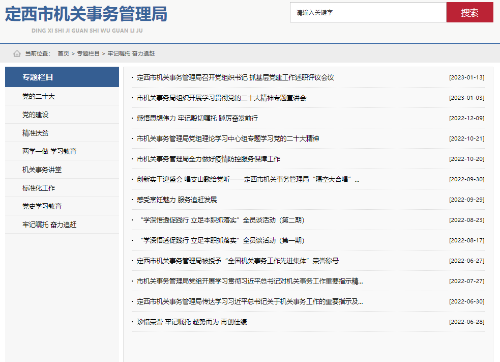Open truncated article starting 市机关事务管理局党组开展学习
This screenshot has width=500, height=362.
point(250,281)
